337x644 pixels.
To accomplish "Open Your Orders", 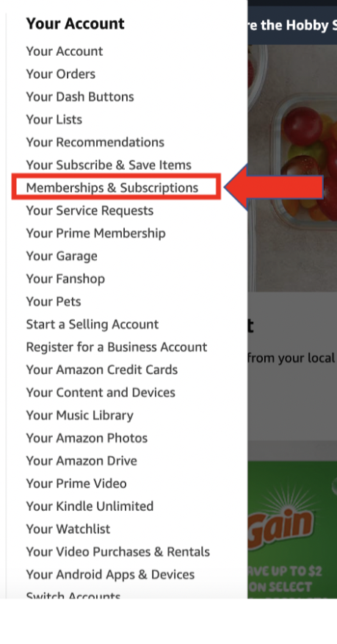I will [x=61, y=74].
